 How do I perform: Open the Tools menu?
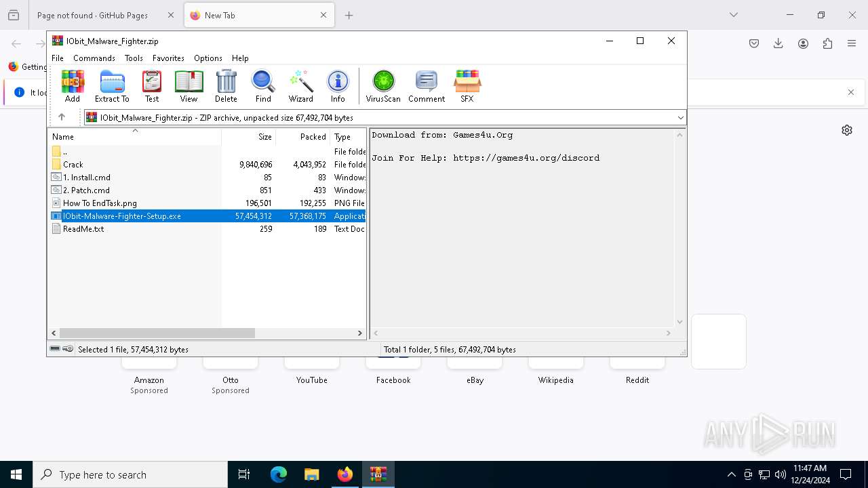point(134,58)
